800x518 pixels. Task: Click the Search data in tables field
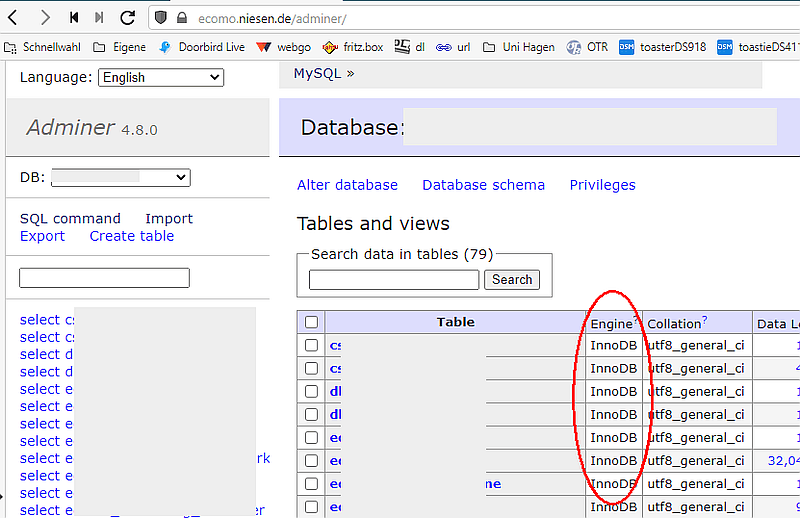[394, 280]
